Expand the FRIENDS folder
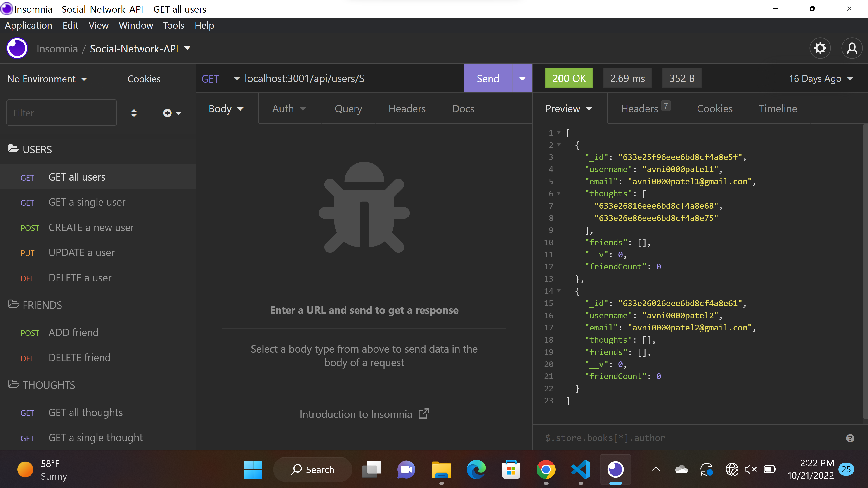This screenshot has width=868, height=488. [35, 305]
